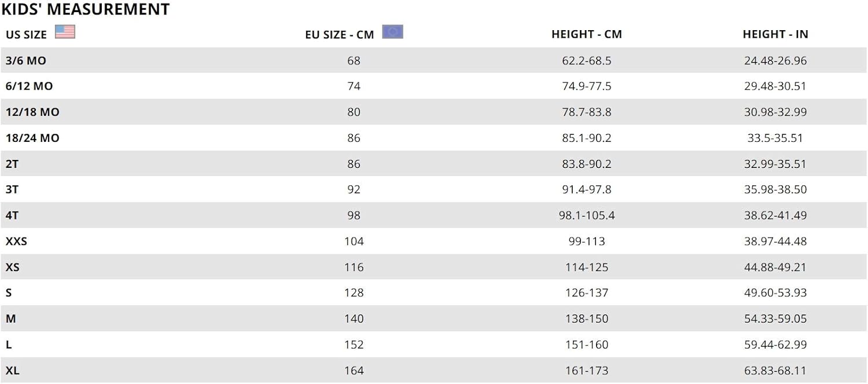The width and height of the screenshot is (868, 384).
Task: Click the 3T size label
Action: 12,189
